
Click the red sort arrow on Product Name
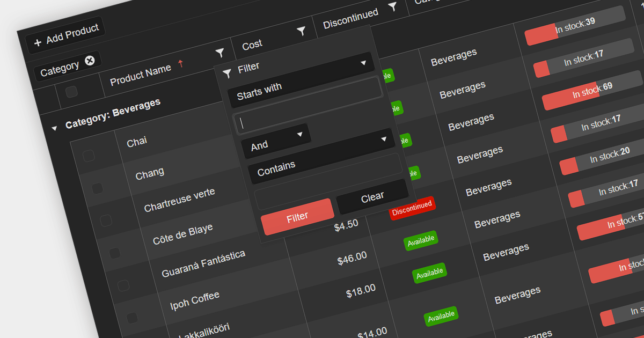181,64
